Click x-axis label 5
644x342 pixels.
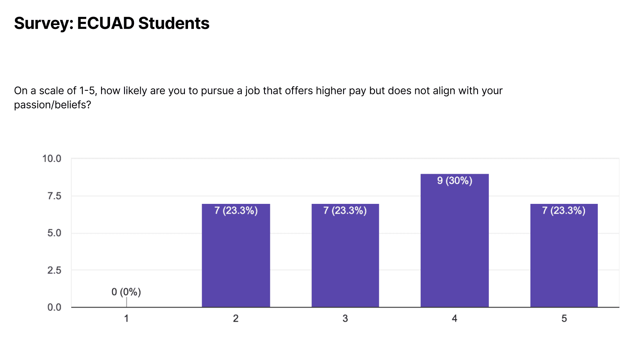click(x=564, y=319)
